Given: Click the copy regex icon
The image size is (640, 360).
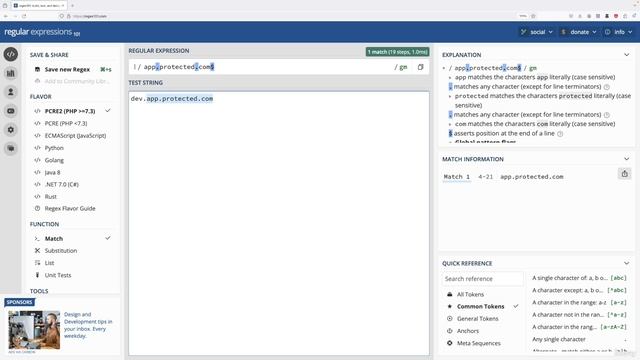Looking at the screenshot, I should [x=420, y=67].
